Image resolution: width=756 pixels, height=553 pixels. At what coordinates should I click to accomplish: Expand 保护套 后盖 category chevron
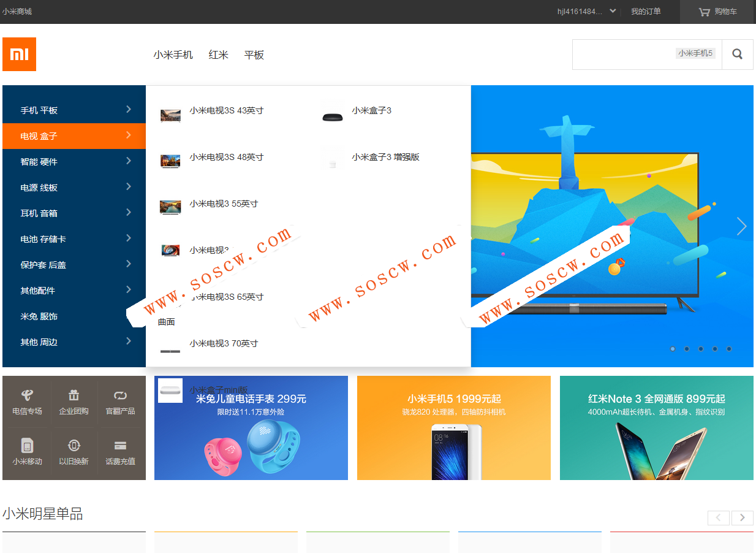pyautogui.click(x=129, y=264)
